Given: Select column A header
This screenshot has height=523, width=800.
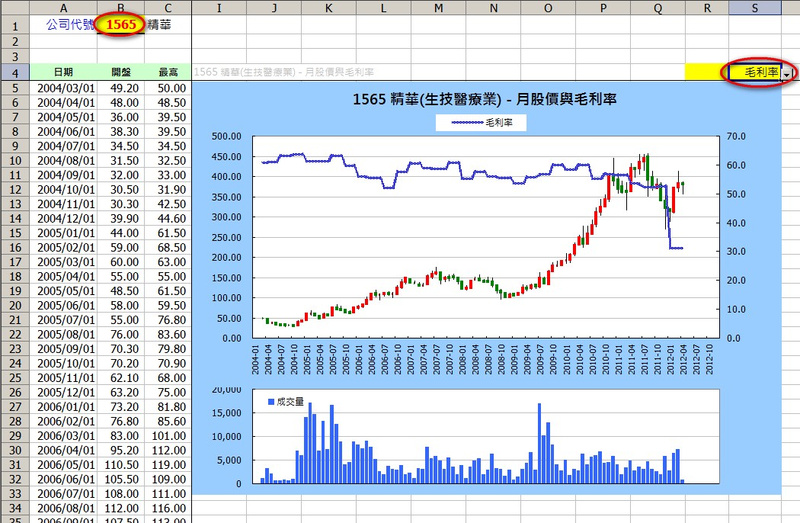Looking at the screenshot, I should click(63, 7).
